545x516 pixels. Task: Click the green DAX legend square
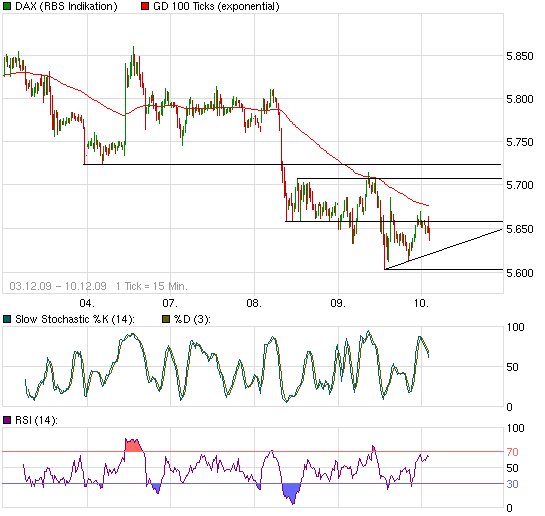pyautogui.click(x=7, y=6)
